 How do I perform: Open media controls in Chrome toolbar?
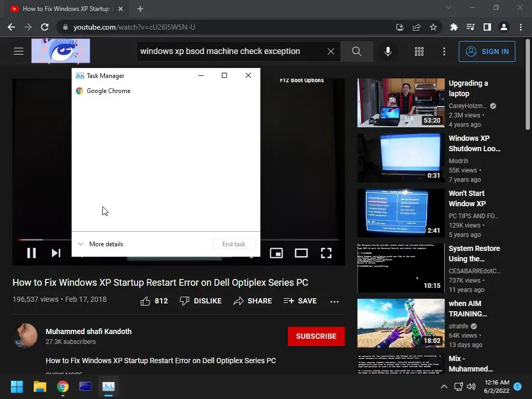(x=470, y=27)
